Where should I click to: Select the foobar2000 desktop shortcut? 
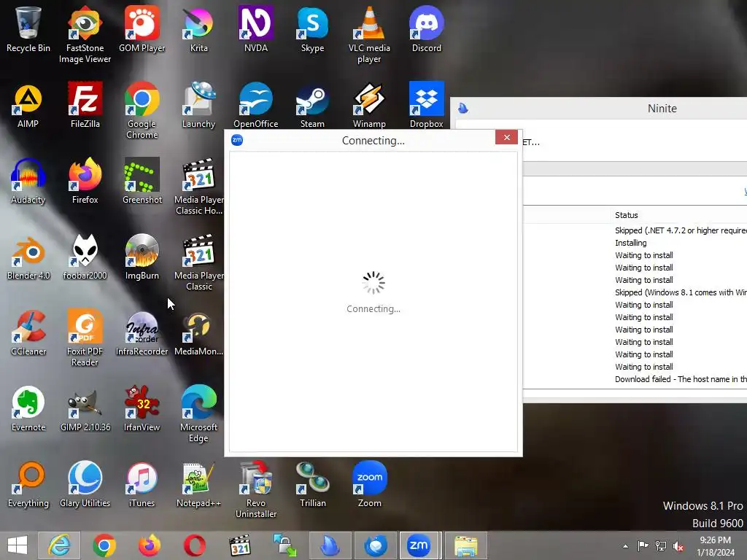point(85,257)
